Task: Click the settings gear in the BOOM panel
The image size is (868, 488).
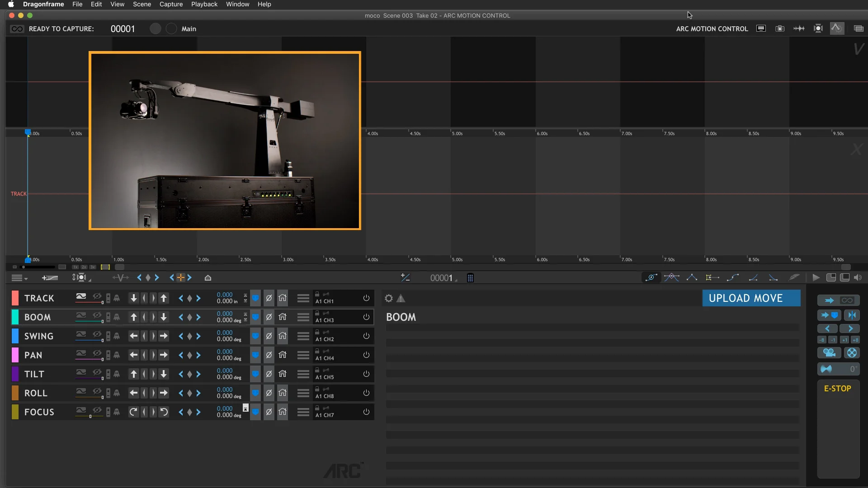Action: click(x=389, y=298)
